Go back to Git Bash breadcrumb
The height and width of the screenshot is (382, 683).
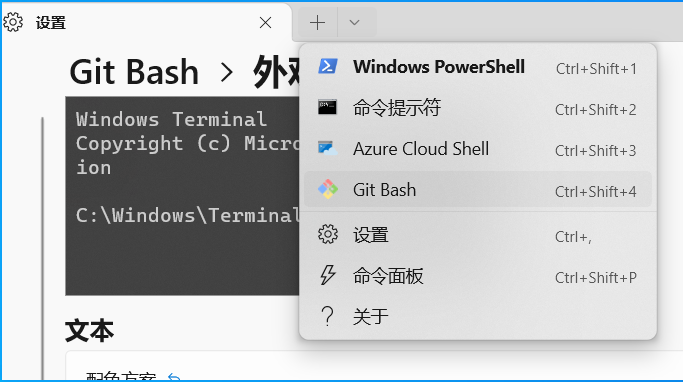click(x=134, y=72)
